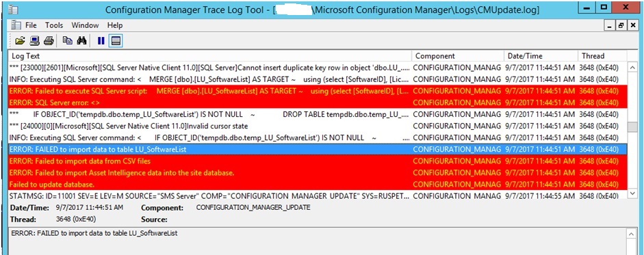Pause log monitoring with pause icon
The height and width of the screenshot is (255, 644).
(x=101, y=40)
